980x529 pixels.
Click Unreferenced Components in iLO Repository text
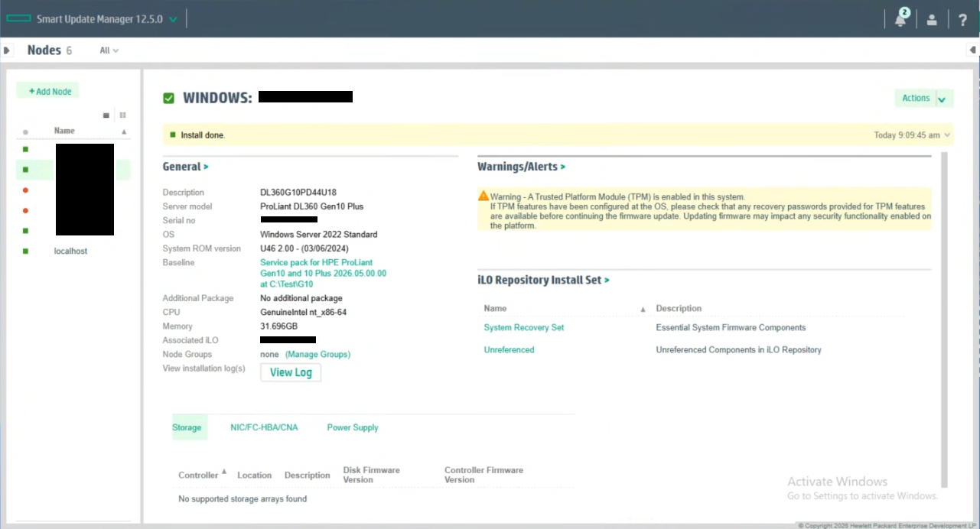click(x=738, y=349)
